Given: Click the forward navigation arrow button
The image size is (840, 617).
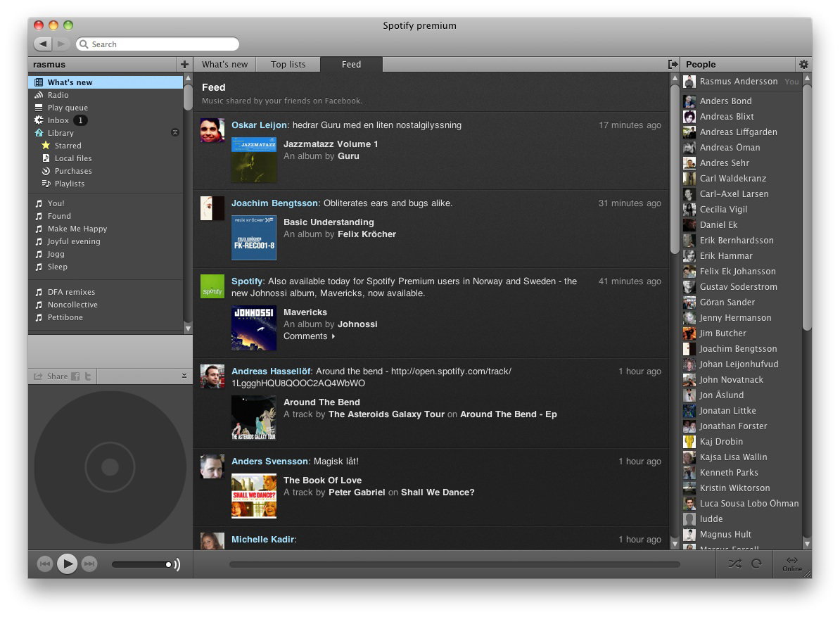Looking at the screenshot, I should 61,44.
